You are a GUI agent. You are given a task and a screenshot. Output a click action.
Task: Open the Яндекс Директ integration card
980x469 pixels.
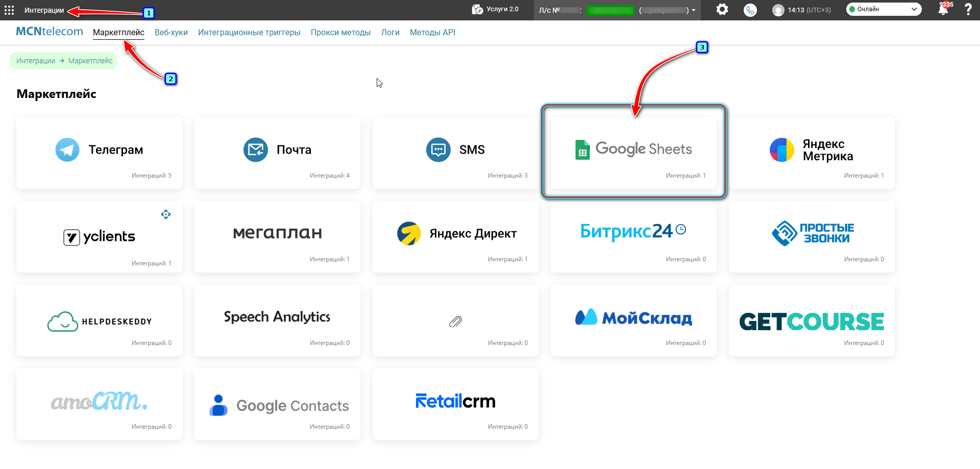(455, 237)
